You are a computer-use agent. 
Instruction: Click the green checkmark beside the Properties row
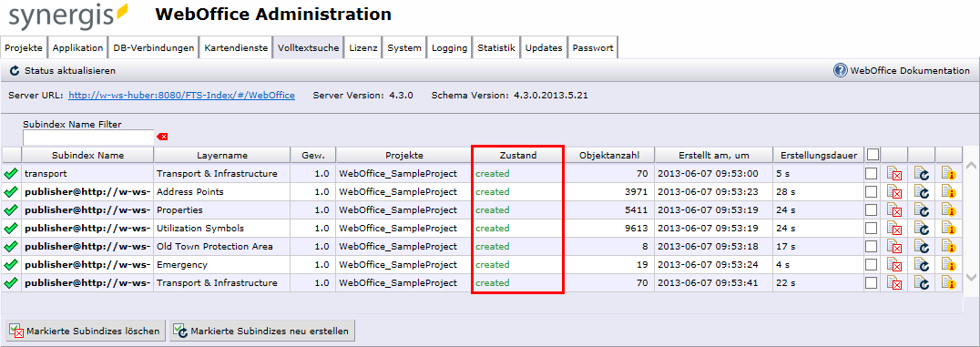[x=11, y=210]
